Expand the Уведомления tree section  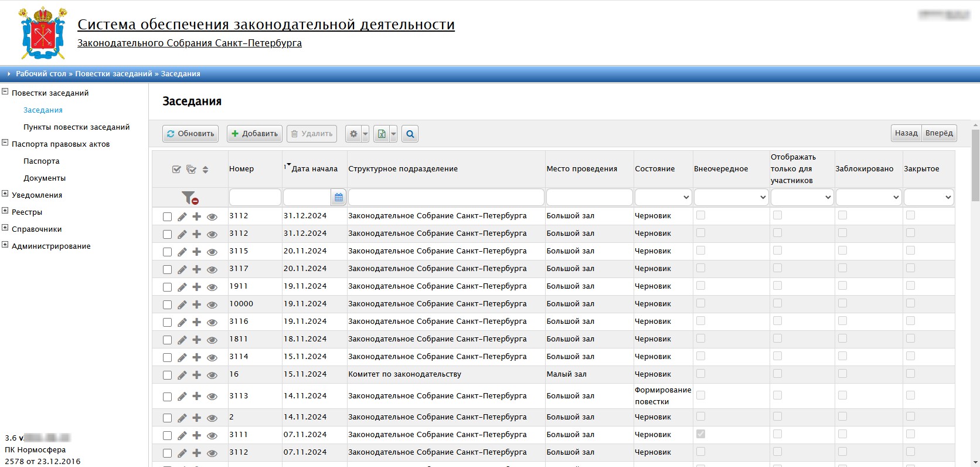(x=5, y=194)
